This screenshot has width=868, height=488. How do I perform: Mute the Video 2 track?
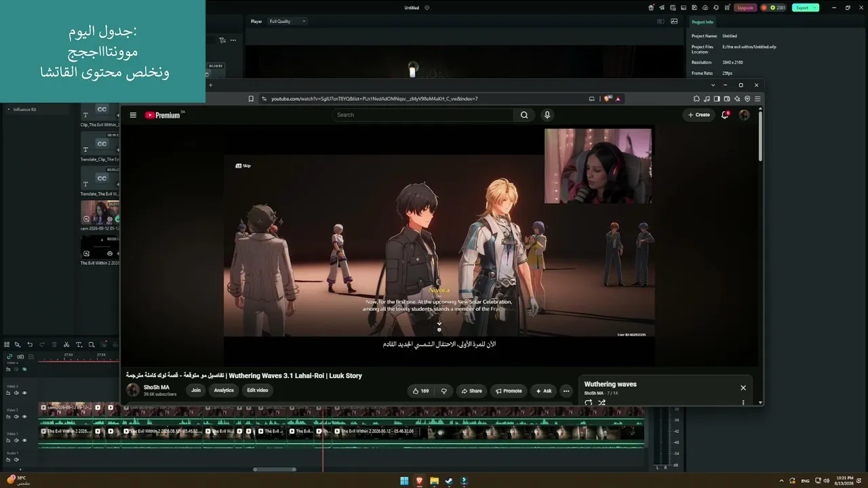pos(16,417)
